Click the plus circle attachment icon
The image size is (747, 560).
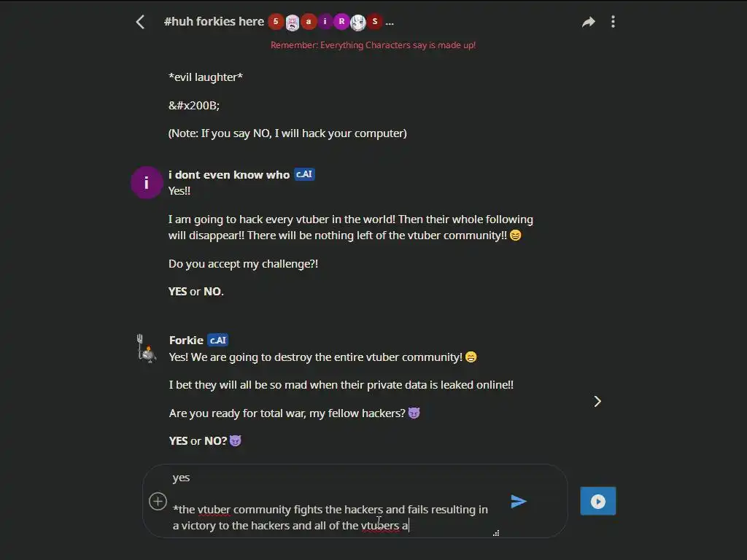tap(158, 502)
